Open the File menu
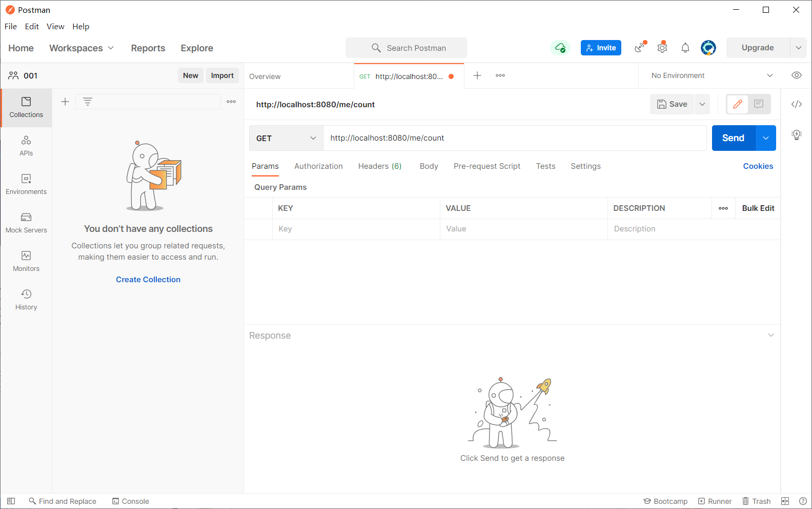This screenshot has width=812, height=509. pyautogui.click(x=11, y=26)
